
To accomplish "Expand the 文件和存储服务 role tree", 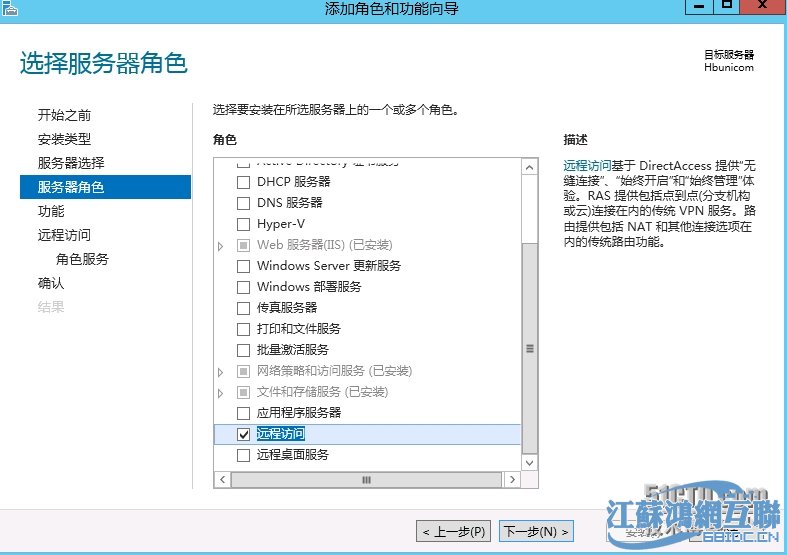I will [x=220, y=393].
